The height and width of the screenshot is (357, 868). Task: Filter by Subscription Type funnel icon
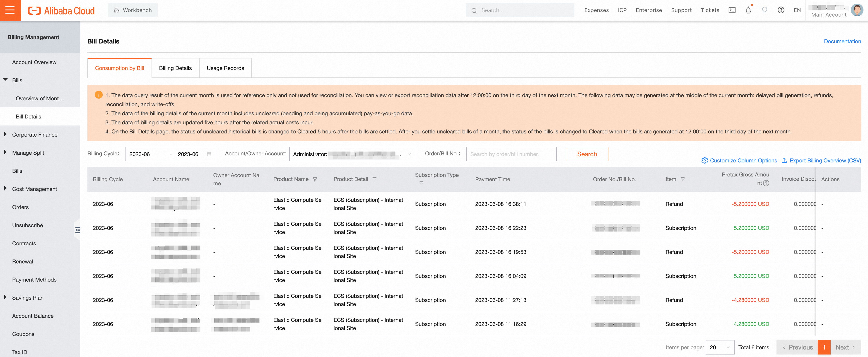click(x=421, y=183)
